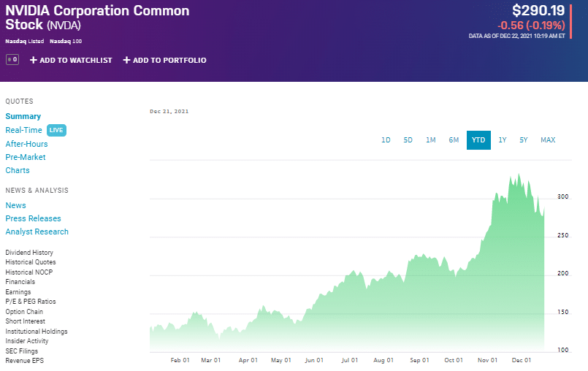
Task: Click the Dec 21, 2021 chart date label
Action: (x=169, y=112)
